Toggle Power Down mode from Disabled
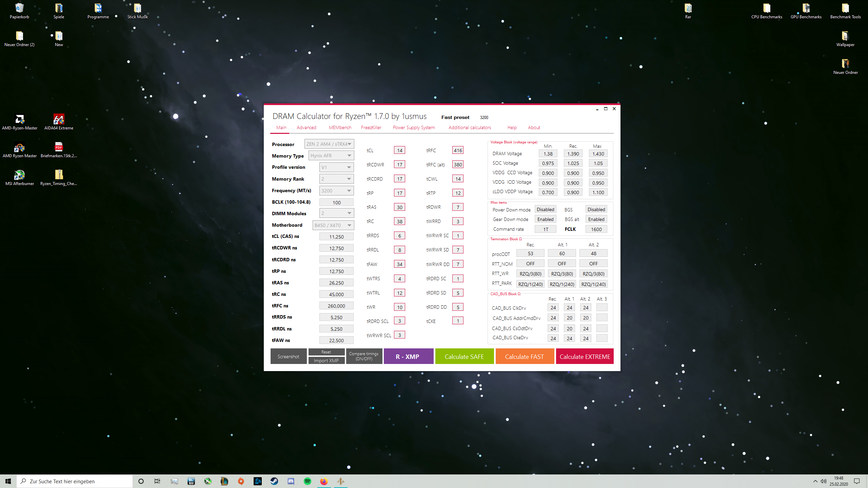Image resolution: width=868 pixels, height=488 pixels. click(545, 209)
